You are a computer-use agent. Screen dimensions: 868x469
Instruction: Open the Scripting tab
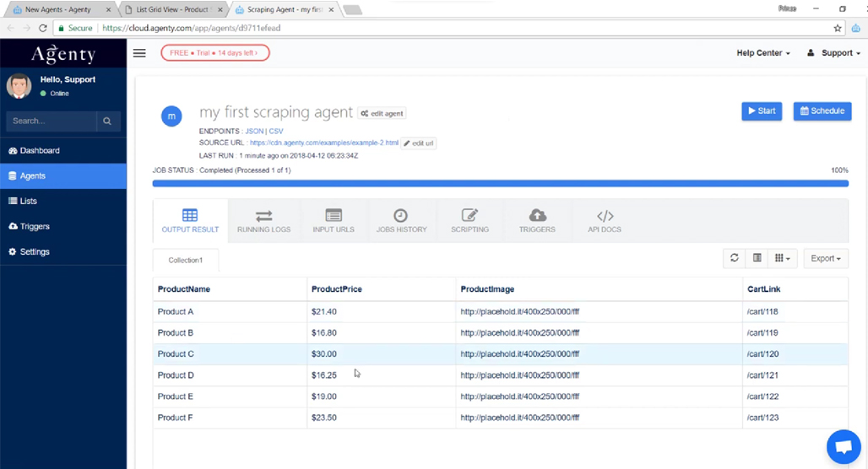click(x=469, y=221)
